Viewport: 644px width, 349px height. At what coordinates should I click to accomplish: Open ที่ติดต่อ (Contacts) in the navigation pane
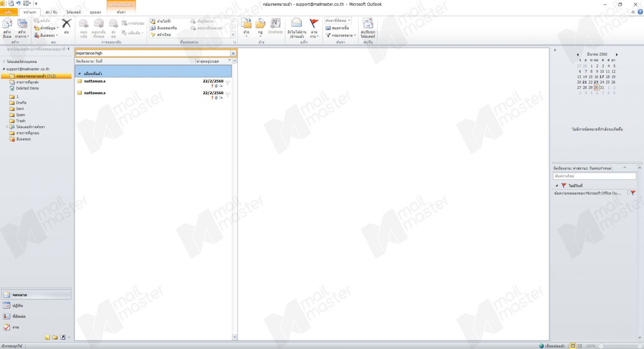click(36, 316)
